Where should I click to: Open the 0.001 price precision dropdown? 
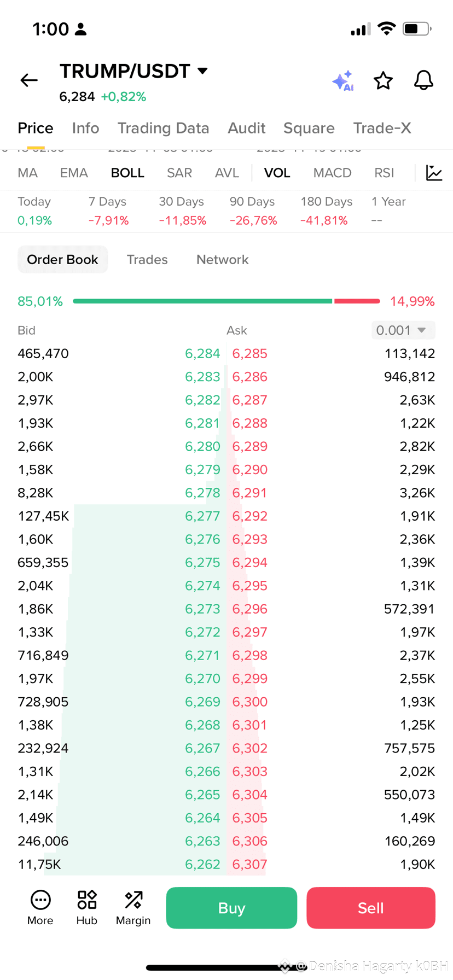pyautogui.click(x=403, y=330)
